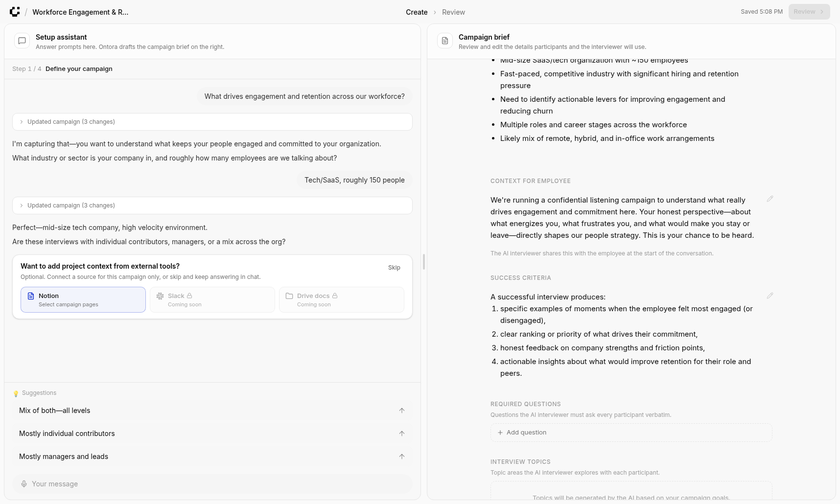The height and width of the screenshot is (504, 840).
Task: Send the "Mix of both—all levels" suggestion arrow
Action: [x=402, y=411]
